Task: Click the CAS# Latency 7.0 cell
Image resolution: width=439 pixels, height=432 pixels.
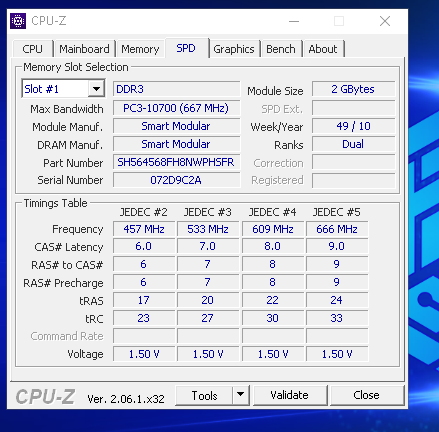Action: (208, 246)
